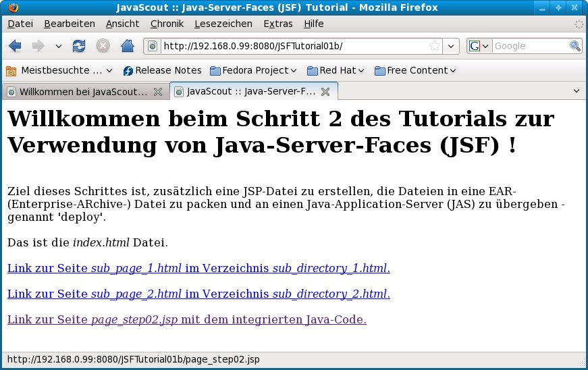Switch to the Willkommen bei JavaScout tab
The height and width of the screenshot is (370, 588).
tap(81, 92)
